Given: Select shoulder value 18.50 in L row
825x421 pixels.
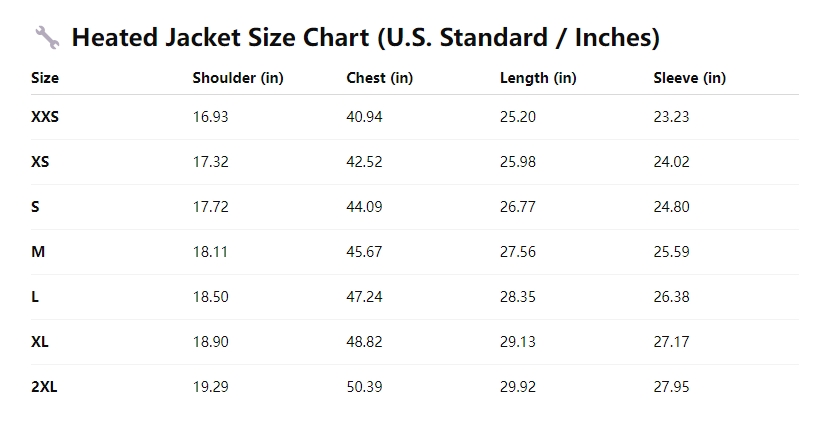Looking at the screenshot, I should pos(210,297).
